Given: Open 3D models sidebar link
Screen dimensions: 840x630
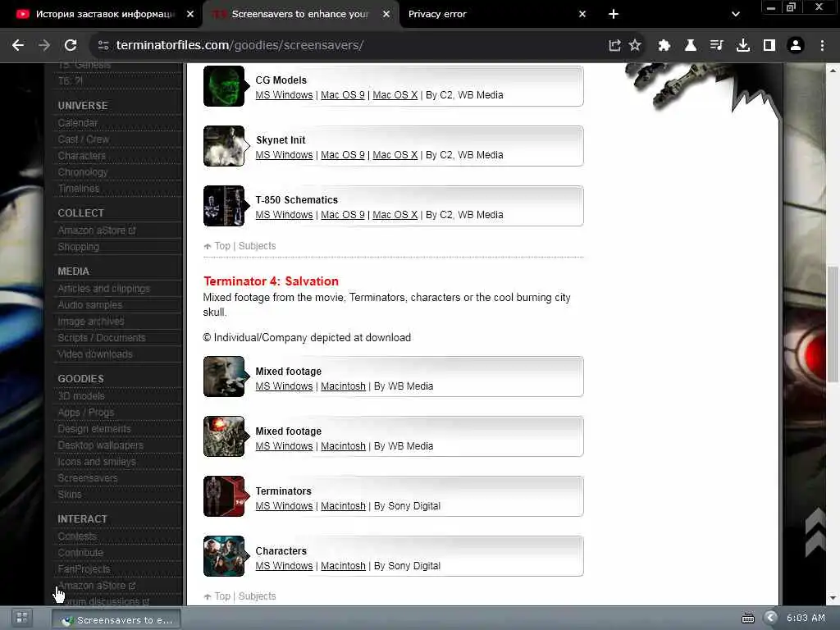Looking at the screenshot, I should 81,396.
